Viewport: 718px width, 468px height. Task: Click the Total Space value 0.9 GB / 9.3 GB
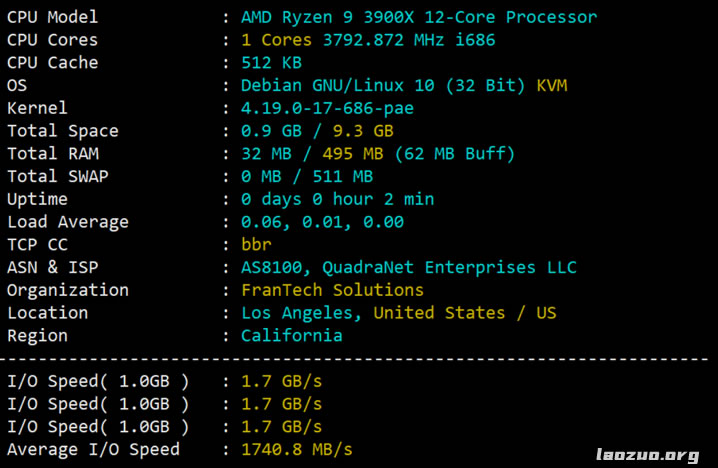[317, 131]
